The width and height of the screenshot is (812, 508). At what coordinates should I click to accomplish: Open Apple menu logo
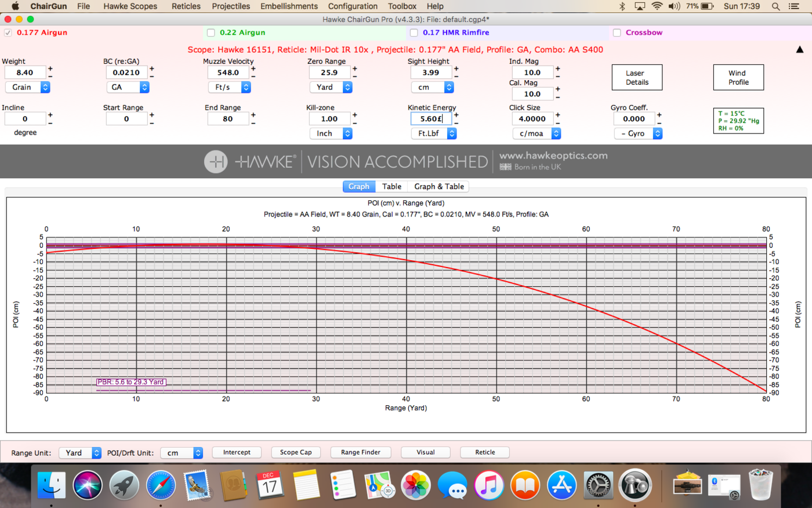[x=15, y=6]
